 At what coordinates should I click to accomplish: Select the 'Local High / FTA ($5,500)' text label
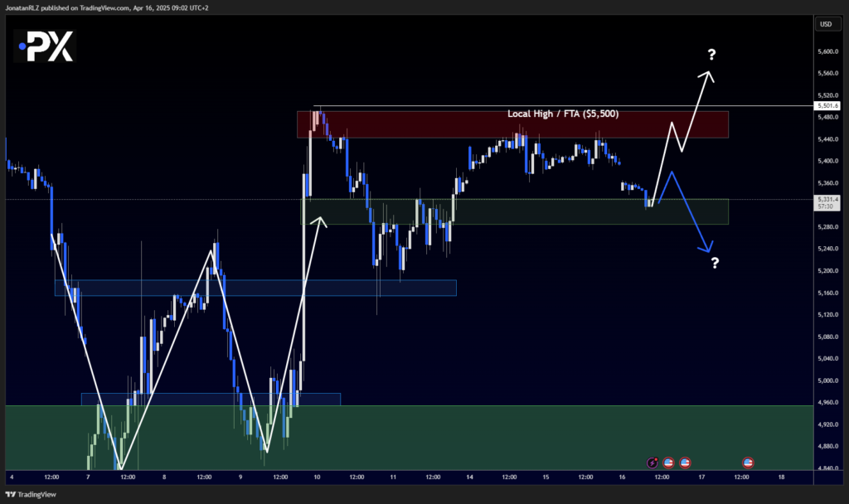pyautogui.click(x=563, y=114)
